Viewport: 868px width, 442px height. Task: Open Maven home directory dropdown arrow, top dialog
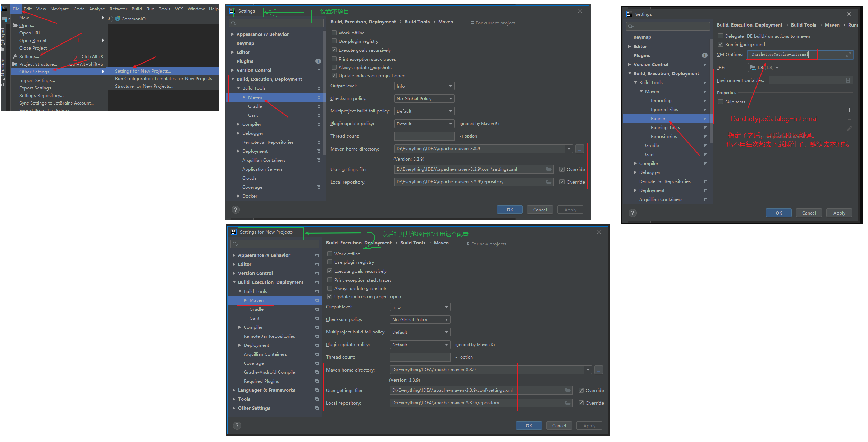pos(569,149)
